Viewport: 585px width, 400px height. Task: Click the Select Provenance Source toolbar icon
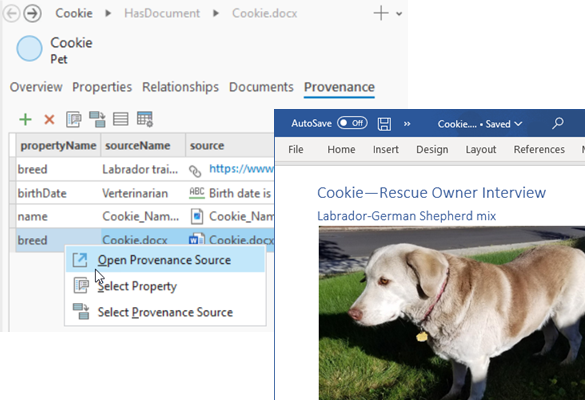click(x=97, y=119)
